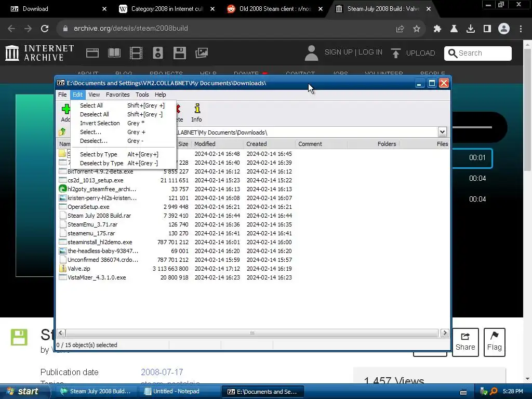This screenshot has width=532, height=399.
Task: Choose Select by Type menu entry
Action: click(122, 154)
